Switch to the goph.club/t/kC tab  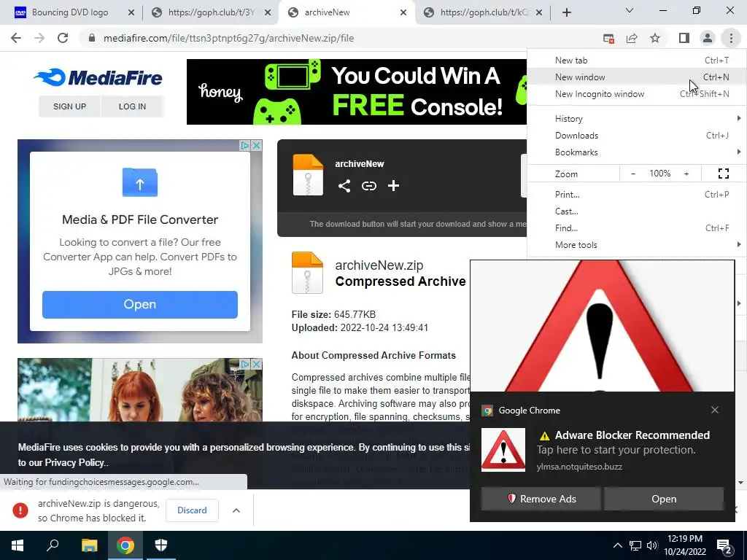click(483, 12)
